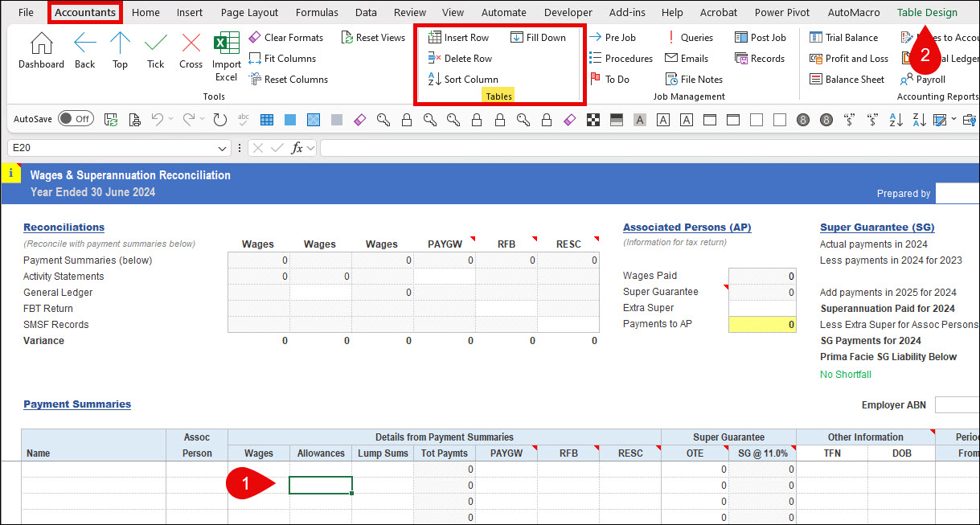Click Reset Columns

(x=288, y=80)
